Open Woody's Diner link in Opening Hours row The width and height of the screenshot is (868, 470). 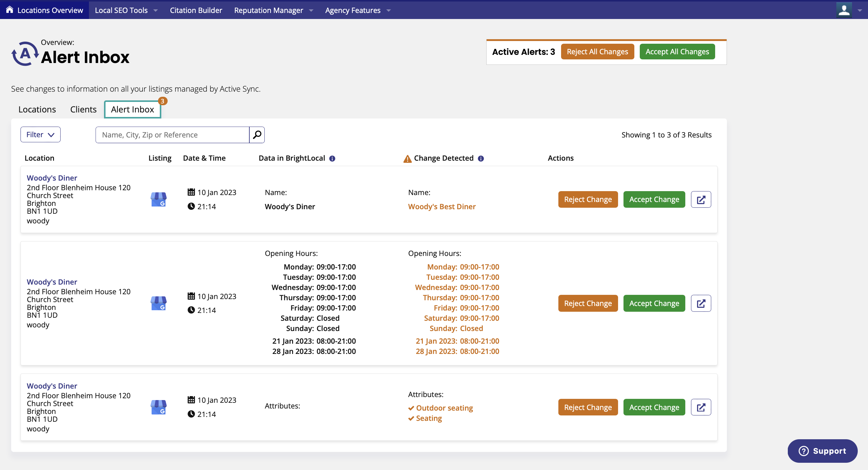(x=52, y=282)
